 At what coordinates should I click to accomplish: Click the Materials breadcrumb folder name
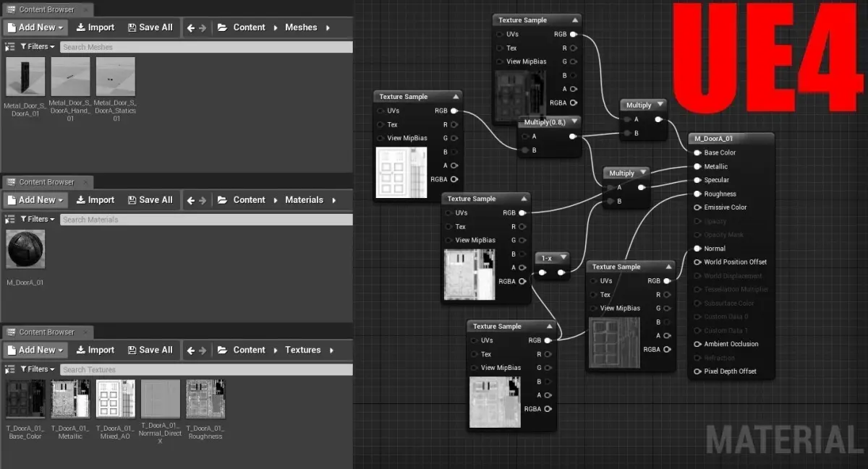[304, 200]
